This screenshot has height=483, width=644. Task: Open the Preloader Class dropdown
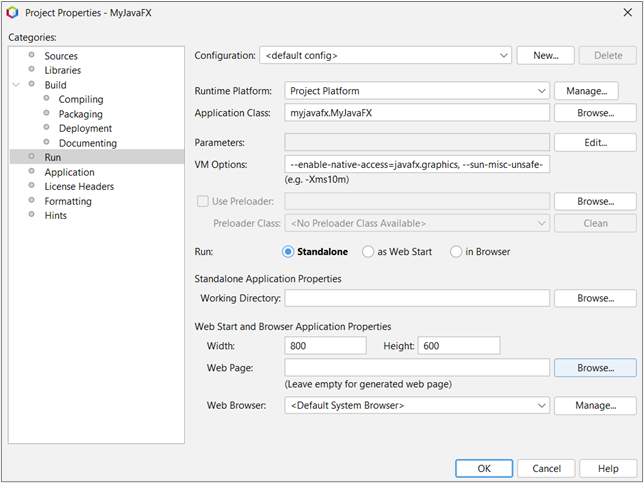(417, 223)
